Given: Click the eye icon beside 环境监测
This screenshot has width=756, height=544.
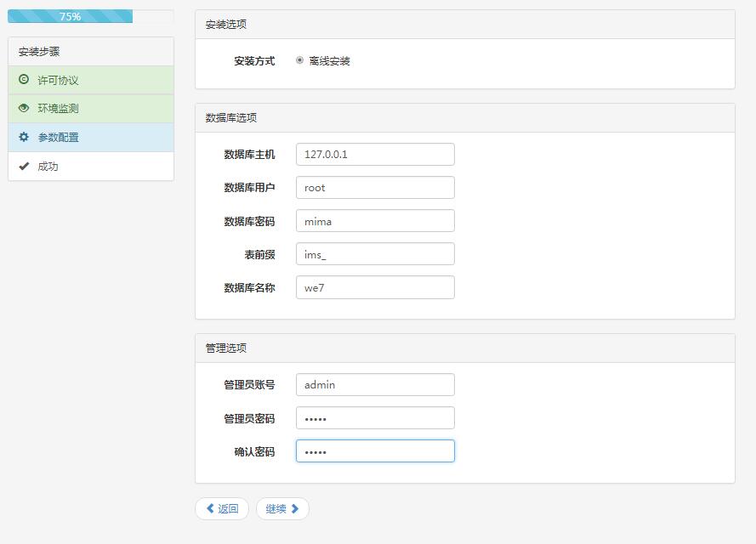Looking at the screenshot, I should pos(24,108).
